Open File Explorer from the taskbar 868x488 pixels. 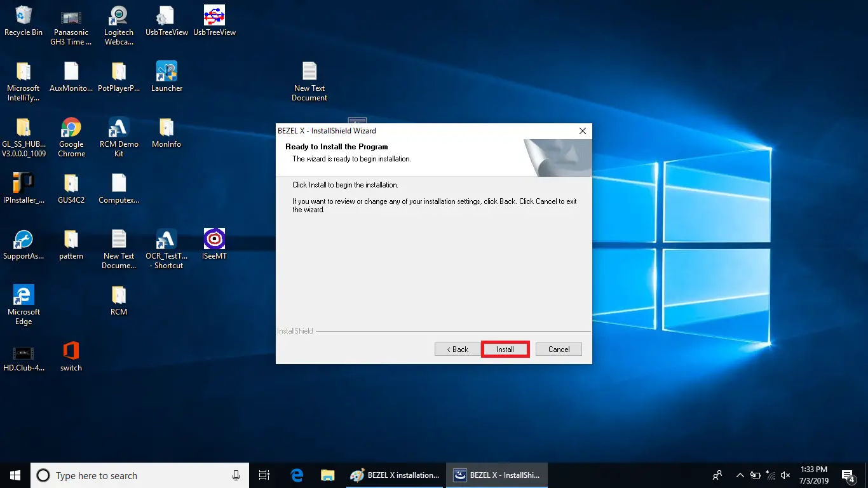pyautogui.click(x=327, y=475)
